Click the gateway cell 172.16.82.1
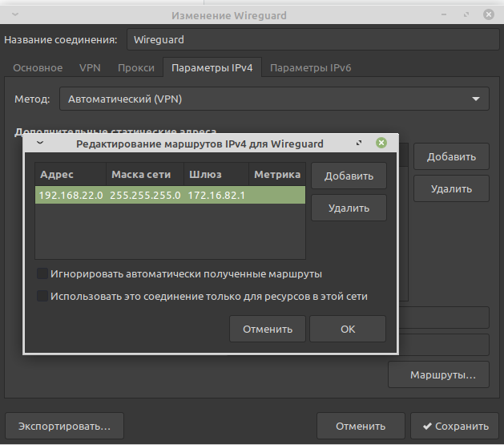The width and height of the screenshot is (504, 445). (216, 195)
